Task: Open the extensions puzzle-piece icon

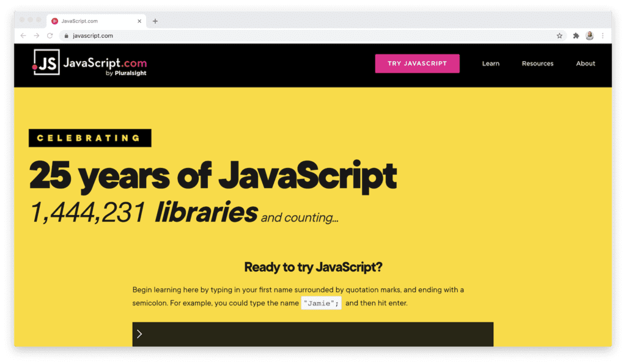Action: (576, 36)
